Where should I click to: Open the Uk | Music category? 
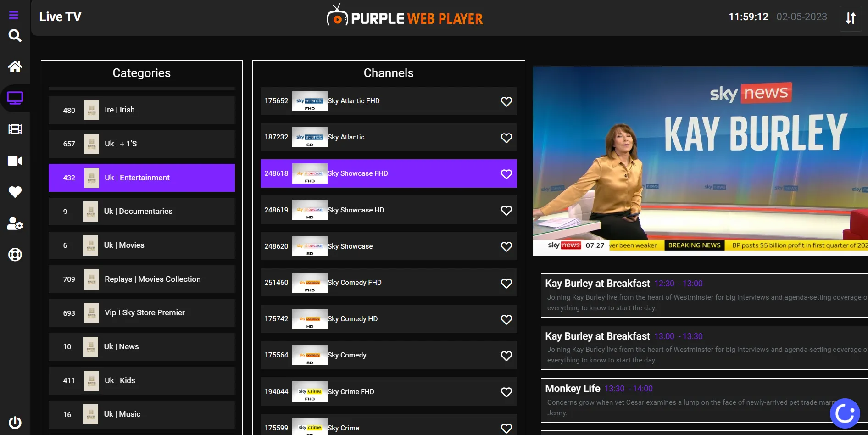142,414
